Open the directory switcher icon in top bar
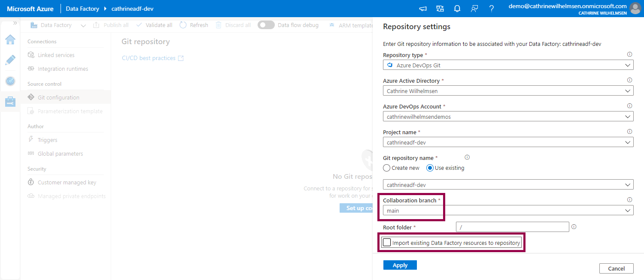This screenshot has width=644, height=280. click(440, 8)
